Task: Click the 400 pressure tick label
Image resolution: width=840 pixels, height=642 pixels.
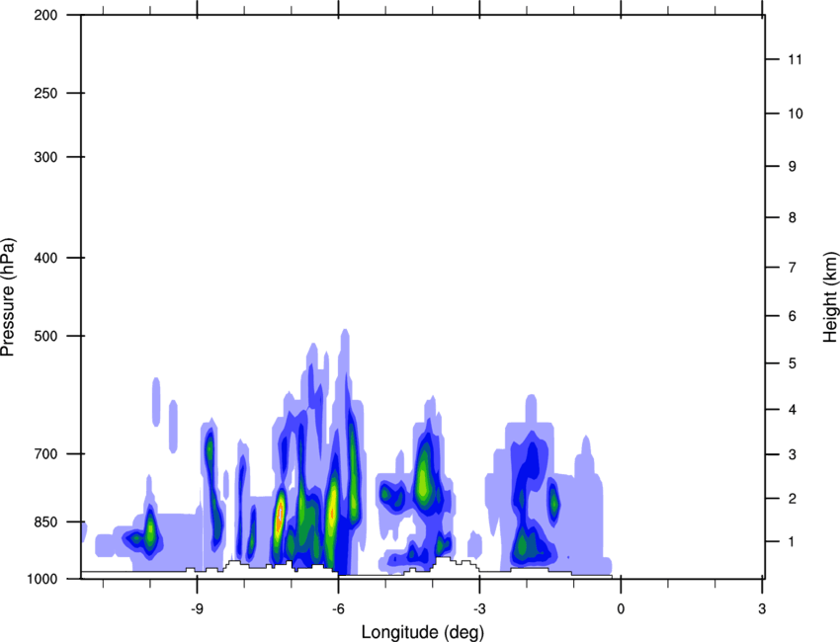Action: (45, 258)
